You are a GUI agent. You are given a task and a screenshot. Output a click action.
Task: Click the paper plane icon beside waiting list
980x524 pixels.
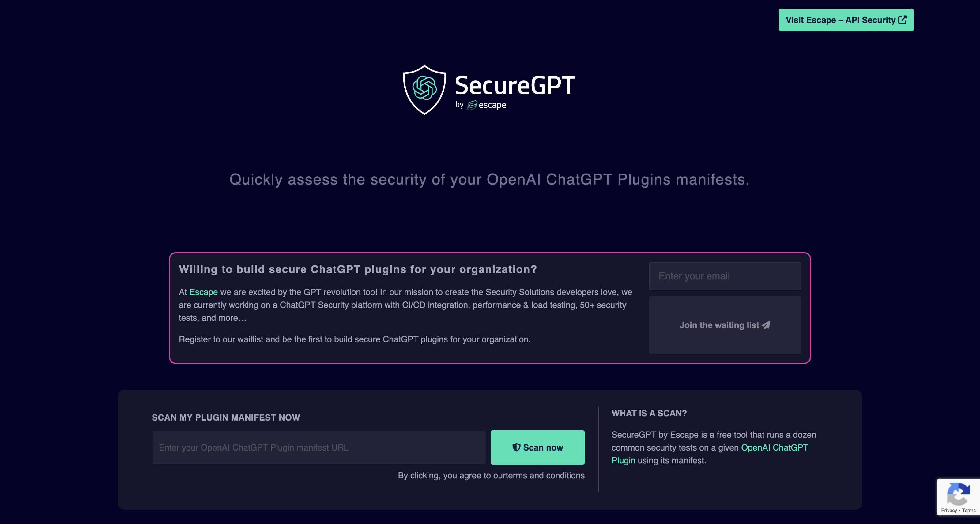766,325
